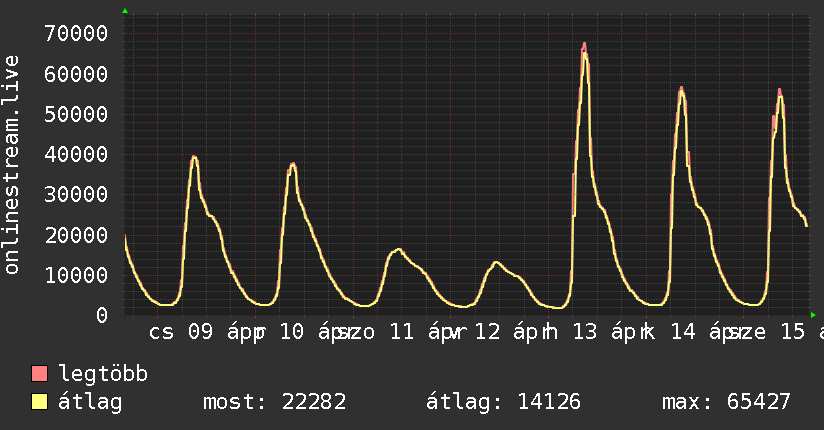
Task: Select the átlag legend label beside yellow swatch
Action: (x=90, y=402)
